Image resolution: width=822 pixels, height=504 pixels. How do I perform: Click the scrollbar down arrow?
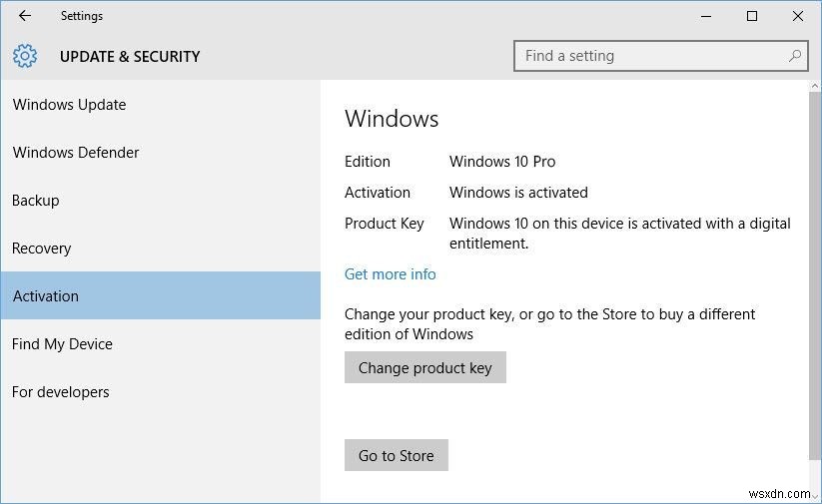[x=815, y=495]
